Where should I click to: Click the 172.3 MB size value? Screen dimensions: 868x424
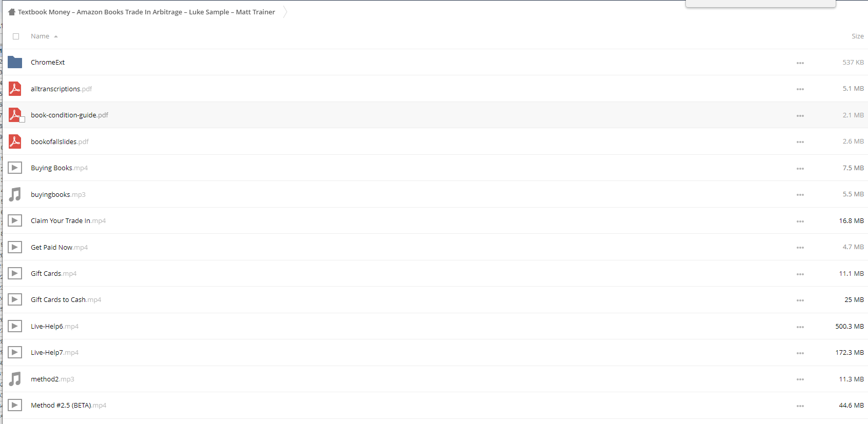pyautogui.click(x=849, y=352)
